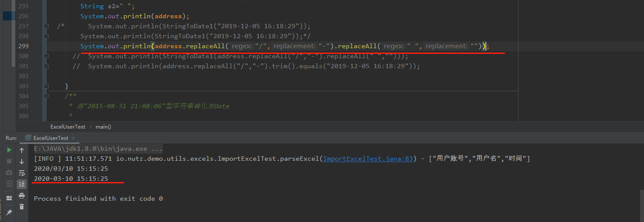Toggle the fold marker at line 301
644x222 pixels.
point(46,66)
